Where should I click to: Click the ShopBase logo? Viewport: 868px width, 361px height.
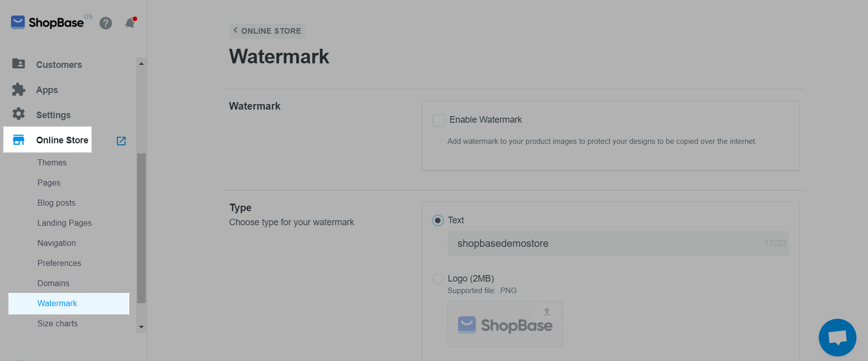pyautogui.click(x=47, y=22)
